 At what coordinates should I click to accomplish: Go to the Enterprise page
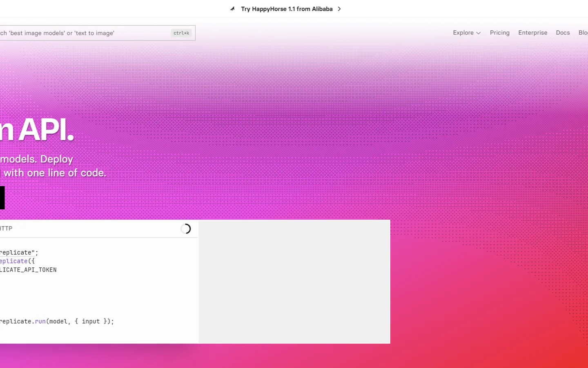532,33
